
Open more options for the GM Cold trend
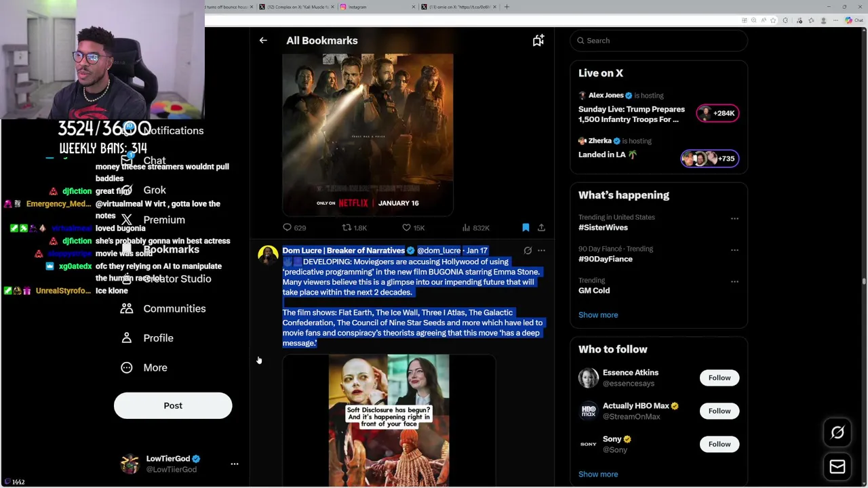(734, 281)
